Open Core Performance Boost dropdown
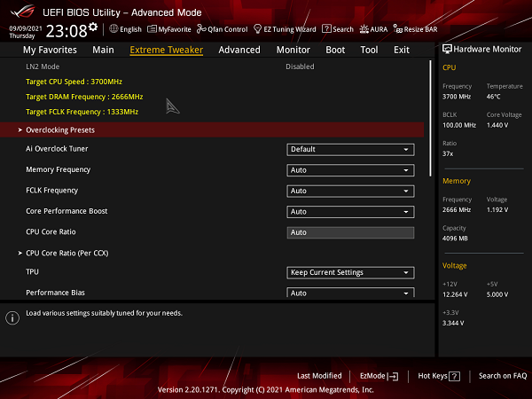Image resolution: width=532 pixels, height=399 pixels. point(350,212)
